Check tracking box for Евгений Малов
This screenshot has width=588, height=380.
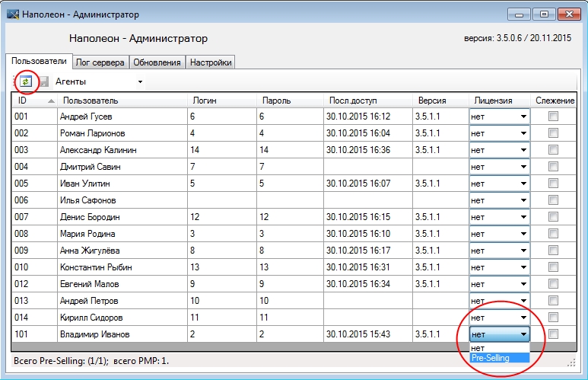tap(553, 284)
